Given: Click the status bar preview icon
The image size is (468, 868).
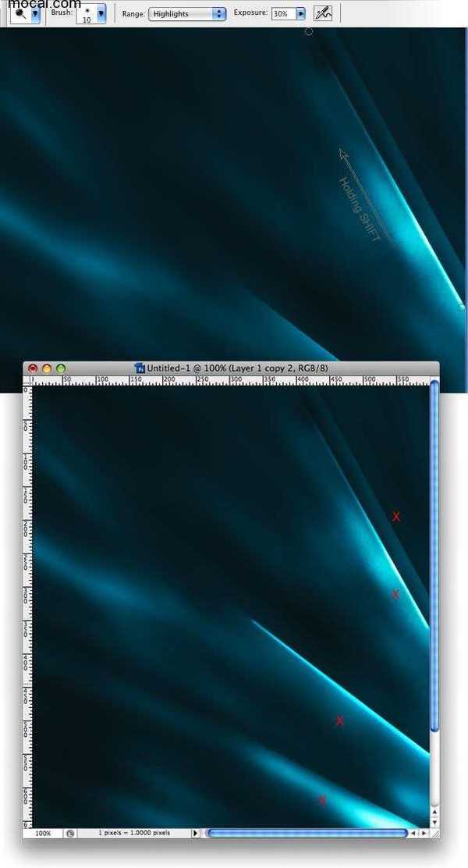Looking at the screenshot, I should [x=70, y=833].
